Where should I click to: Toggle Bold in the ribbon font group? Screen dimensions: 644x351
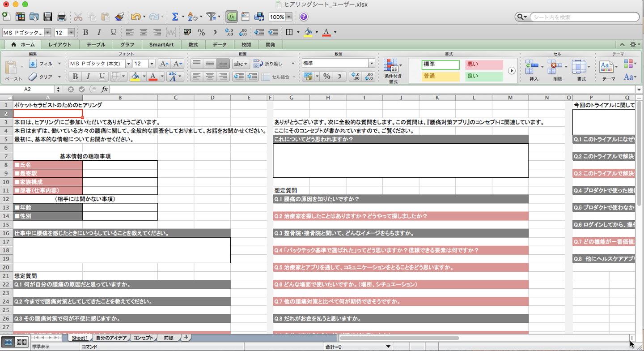pyautogui.click(x=75, y=77)
